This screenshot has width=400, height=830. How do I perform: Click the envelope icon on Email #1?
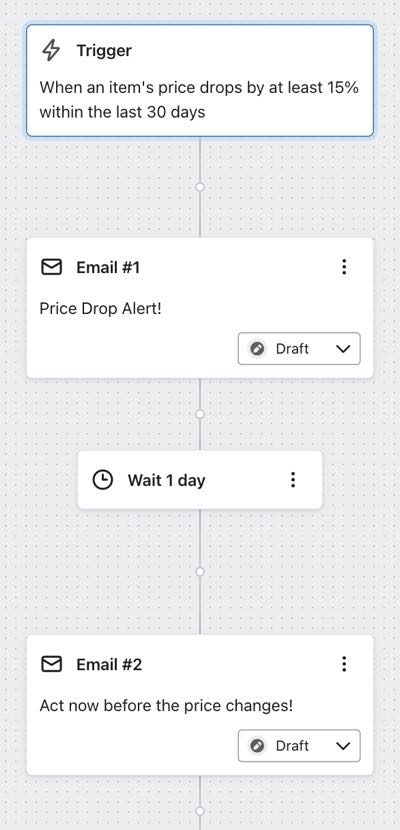point(51,267)
